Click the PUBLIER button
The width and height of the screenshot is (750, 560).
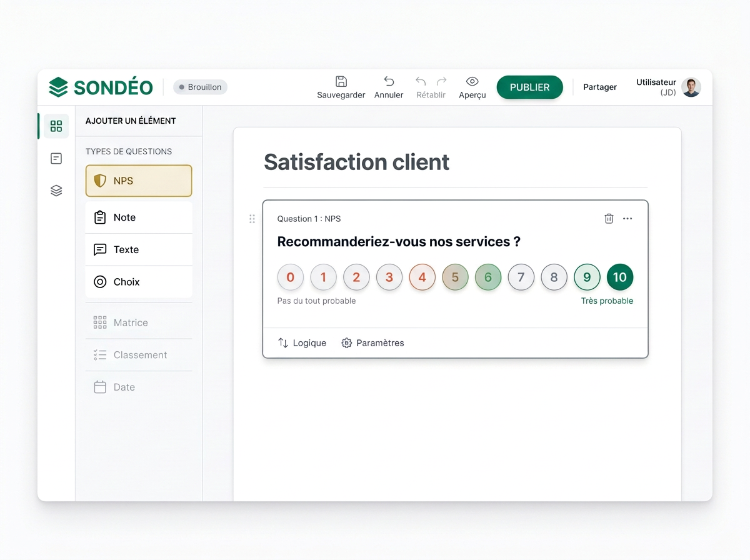pyautogui.click(x=530, y=87)
